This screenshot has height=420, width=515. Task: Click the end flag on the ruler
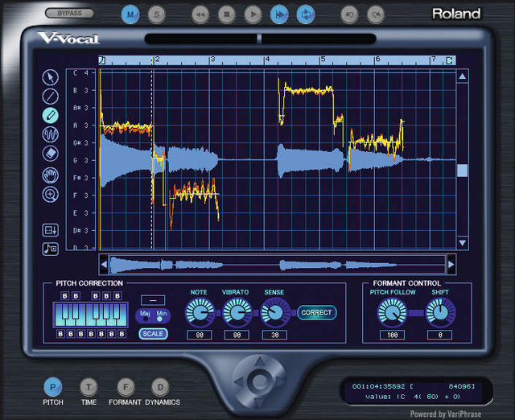pyautogui.click(x=450, y=60)
